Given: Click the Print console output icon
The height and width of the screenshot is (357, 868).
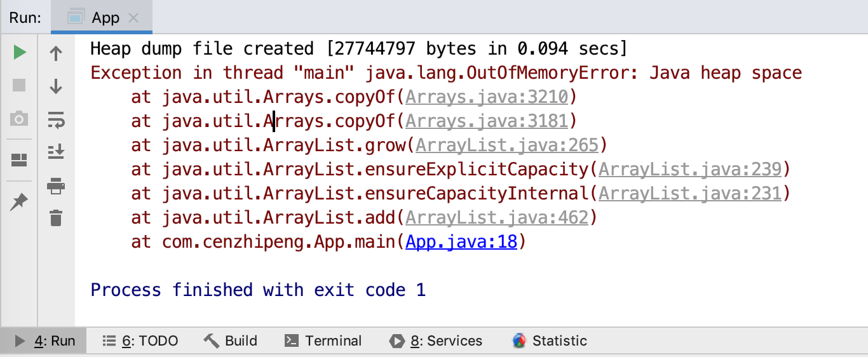Looking at the screenshot, I should click(56, 186).
